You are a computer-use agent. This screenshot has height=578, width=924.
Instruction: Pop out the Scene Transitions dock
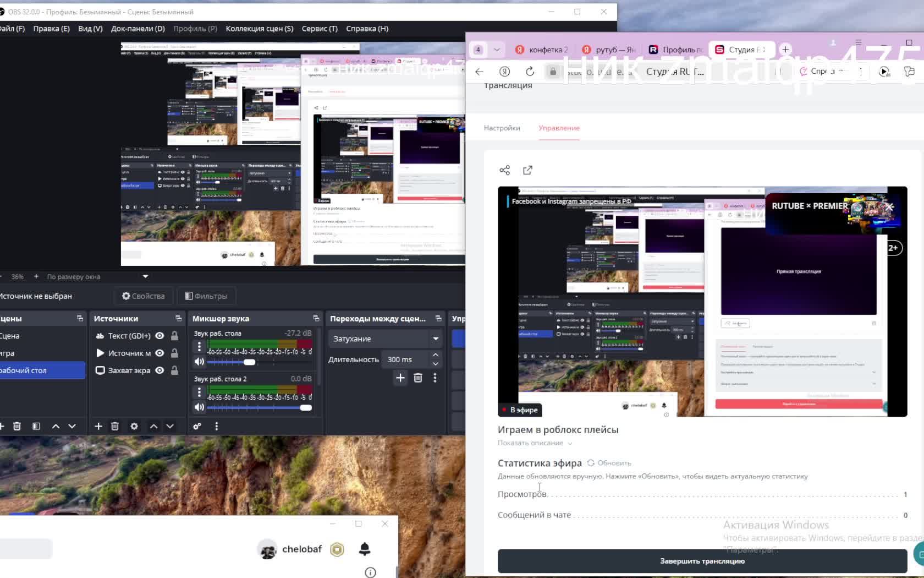438,319
